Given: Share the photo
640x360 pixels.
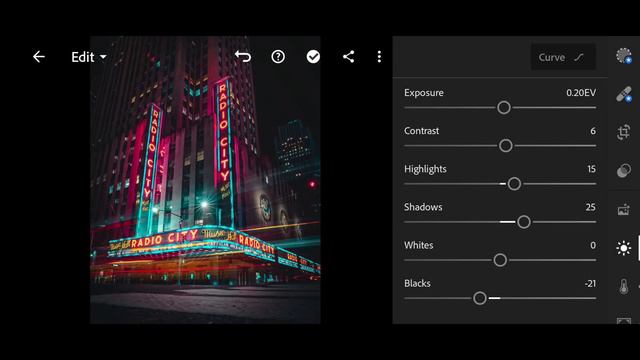Looking at the screenshot, I should pyautogui.click(x=348, y=57).
